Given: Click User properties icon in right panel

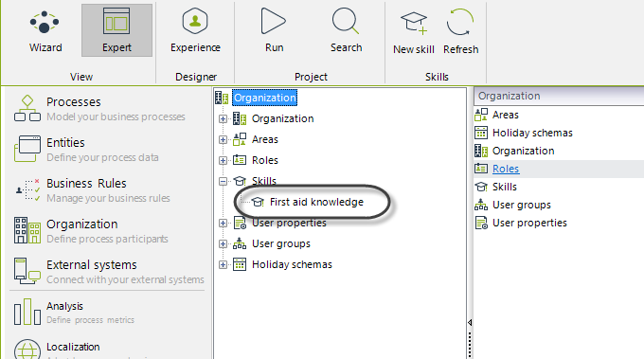Looking at the screenshot, I should (481, 223).
